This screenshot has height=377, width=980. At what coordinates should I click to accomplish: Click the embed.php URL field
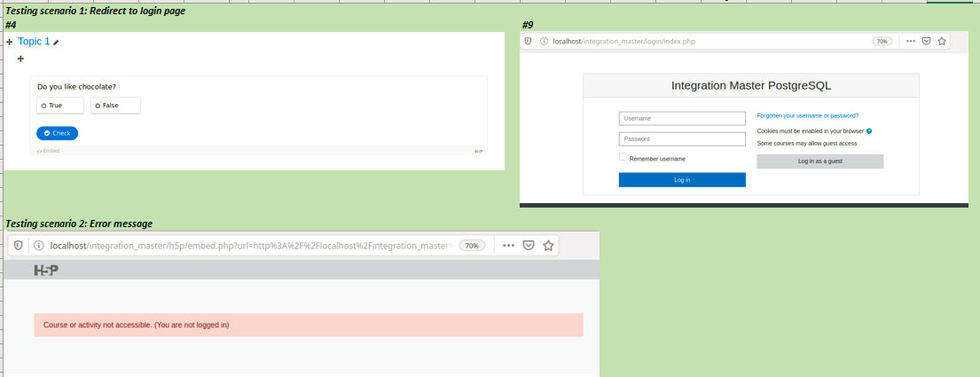[251, 246]
